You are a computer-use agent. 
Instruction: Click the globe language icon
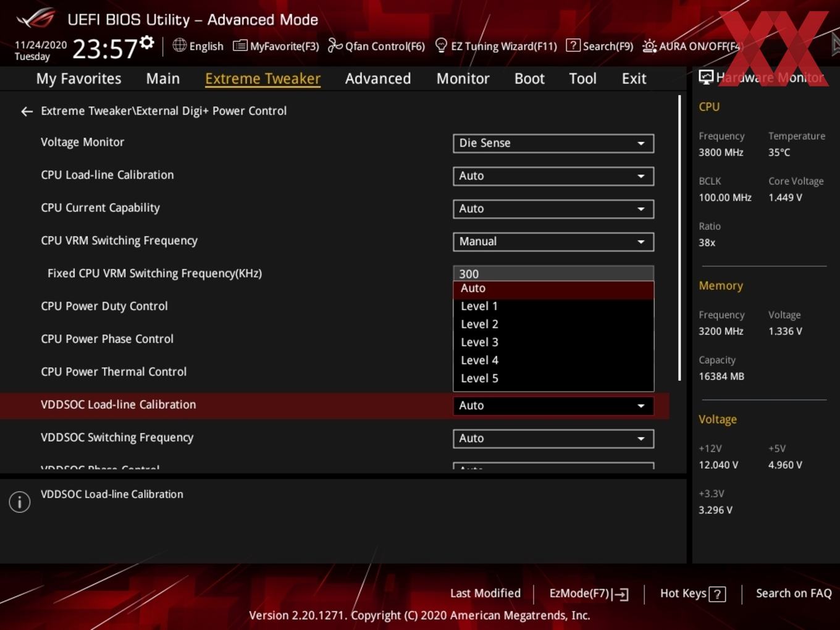tap(179, 45)
